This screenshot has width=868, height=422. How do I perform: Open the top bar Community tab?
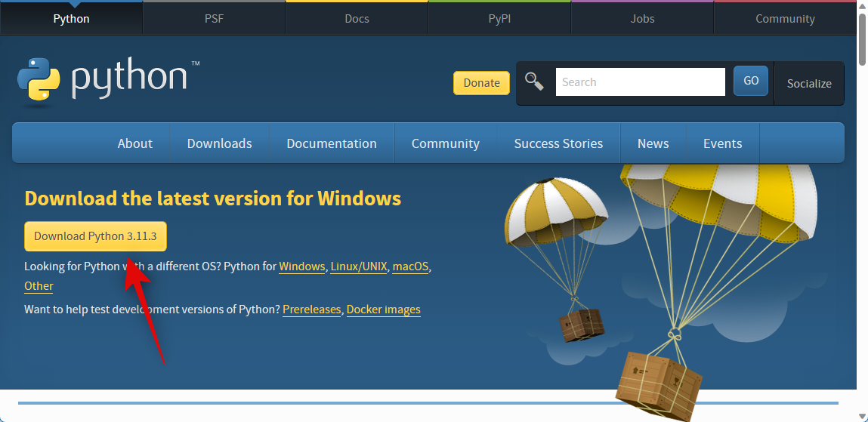tap(786, 19)
